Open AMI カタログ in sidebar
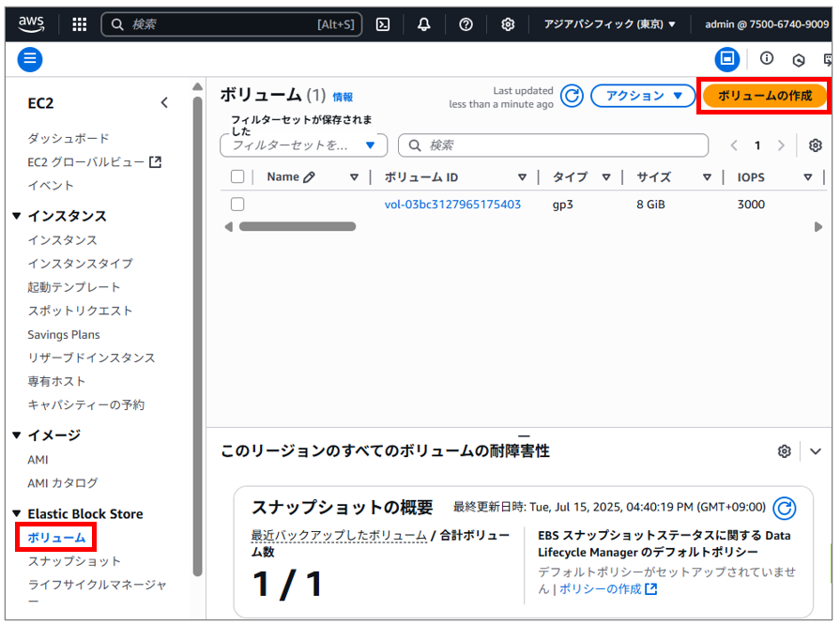Screen dimensions: 840x625 click(63, 483)
